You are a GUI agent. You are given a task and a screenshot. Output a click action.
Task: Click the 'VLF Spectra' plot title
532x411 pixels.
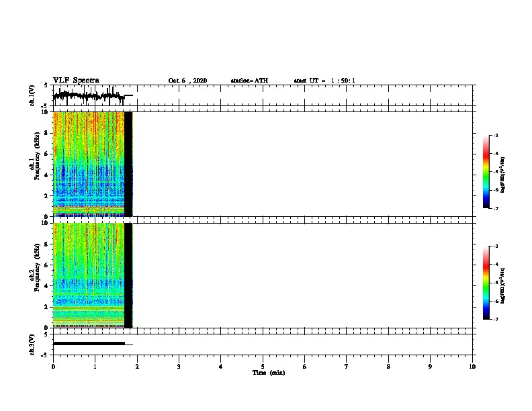(76, 81)
